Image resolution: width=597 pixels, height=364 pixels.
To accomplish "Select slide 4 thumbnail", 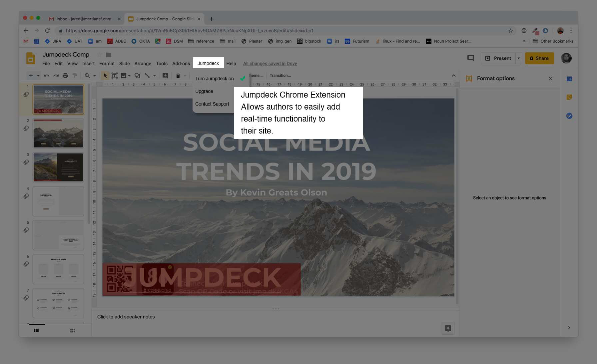I will [58, 201].
